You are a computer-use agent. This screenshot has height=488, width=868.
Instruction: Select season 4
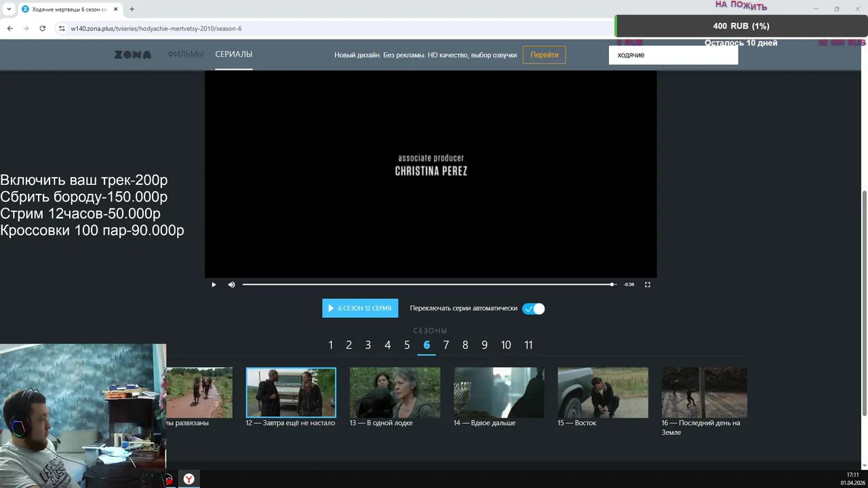click(387, 345)
